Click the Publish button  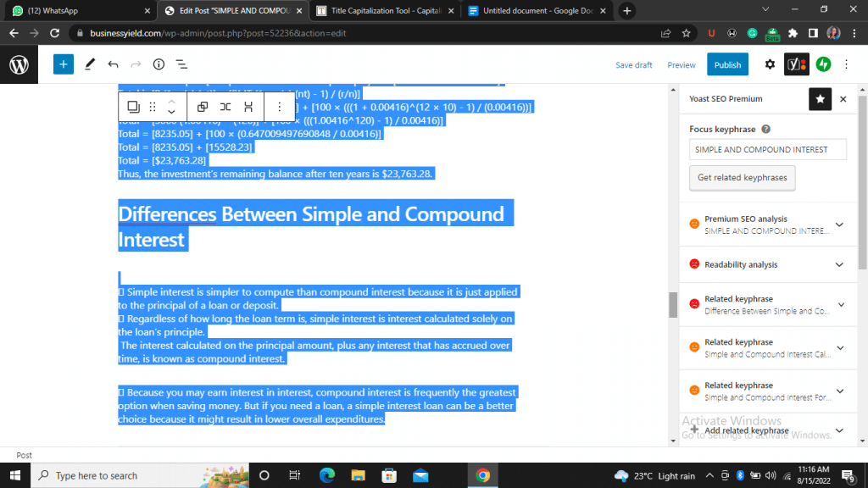(727, 64)
